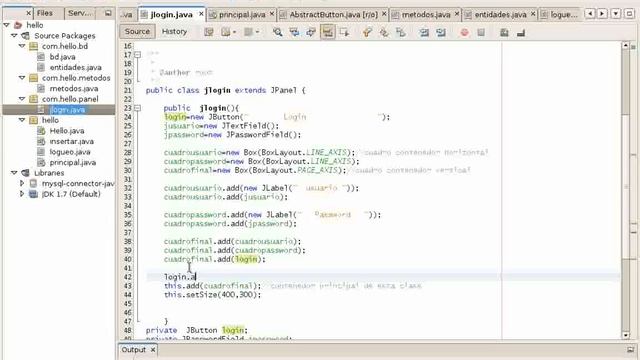The image size is (640, 360).
Task: Click the Toggle Bookmark icon
Action: point(401,32)
